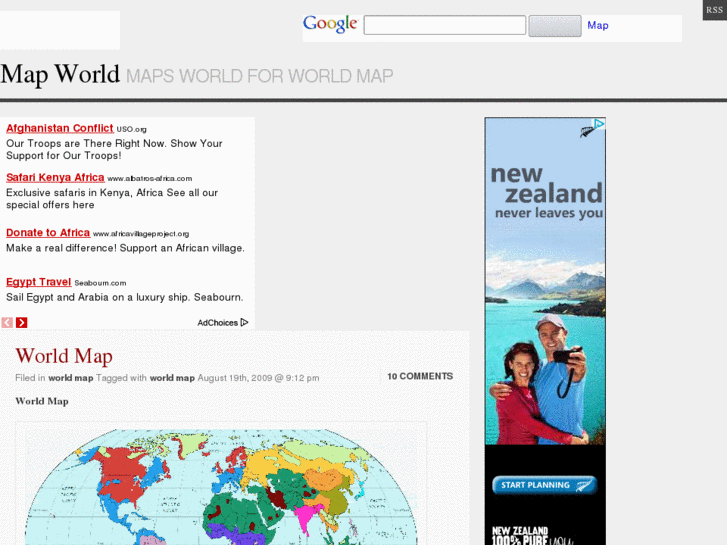Open the Map link beside search
The image size is (727, 545).
[598, 26]
